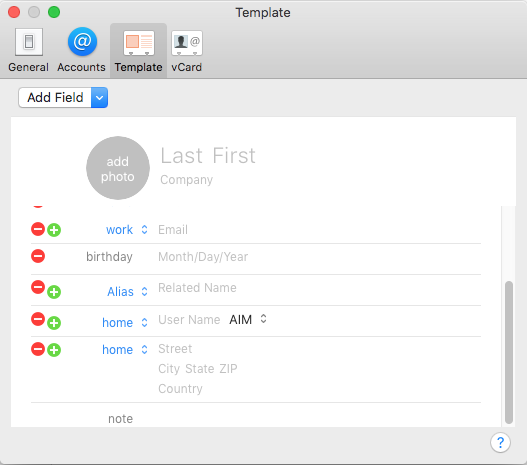
Task: Click the add photo circle
Action: coord(118,168)
